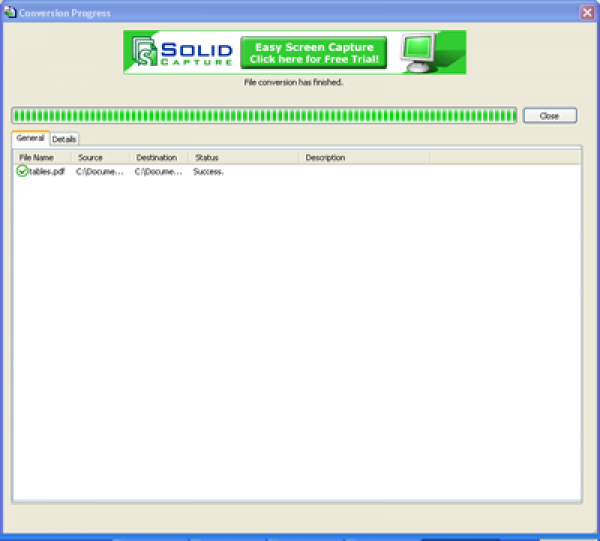Click the green checkmark icon beside tables.pdf
The width and height of the screenshot is (600, 541).
point(22,171)
